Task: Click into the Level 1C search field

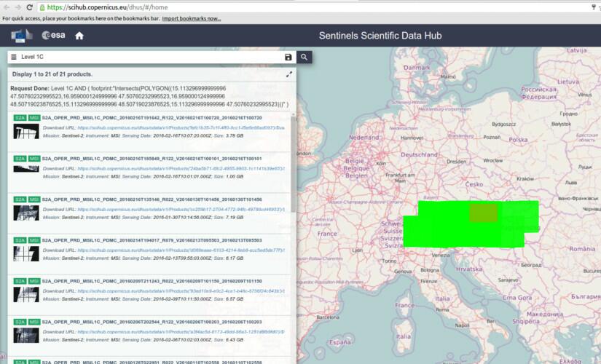Action: (152, 57)
